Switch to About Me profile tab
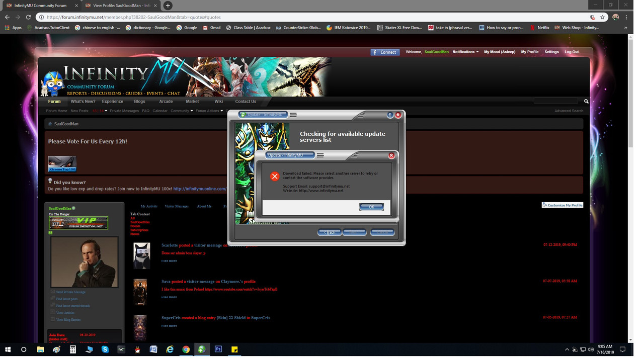Image resolution: width=644 pixels, height=360 pixels. pyautogui.click(x=204, y=206)
